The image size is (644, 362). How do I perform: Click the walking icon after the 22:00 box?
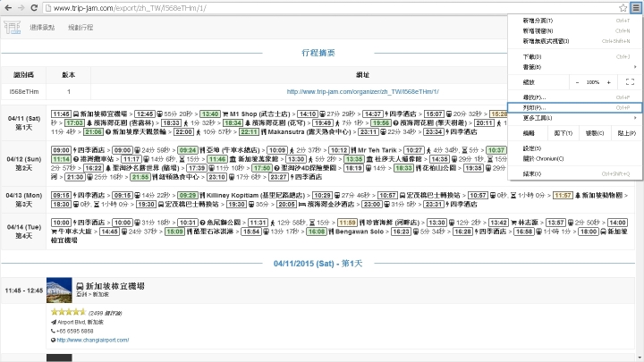pos(198,132)
